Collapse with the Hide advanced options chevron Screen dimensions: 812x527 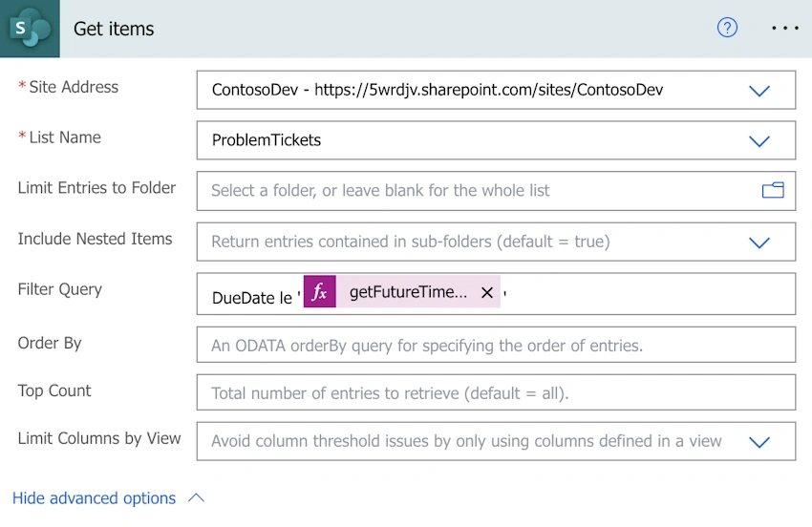click(x=196, y=498)
